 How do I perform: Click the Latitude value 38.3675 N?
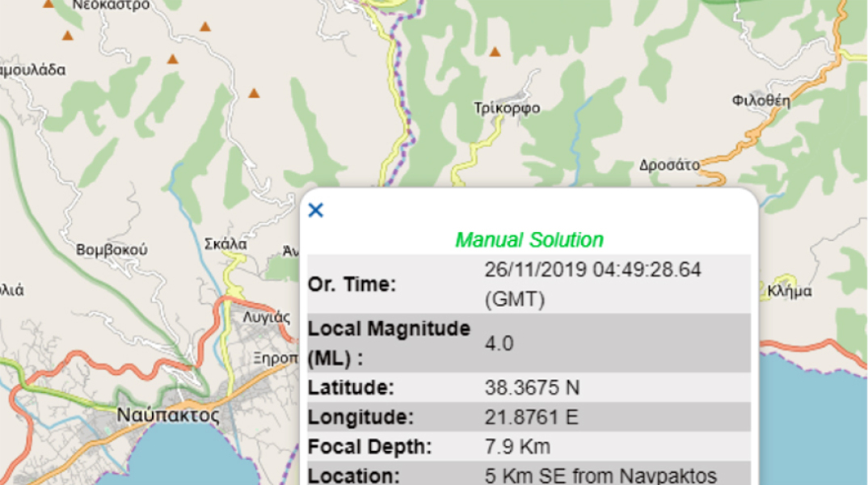[532, 388]
